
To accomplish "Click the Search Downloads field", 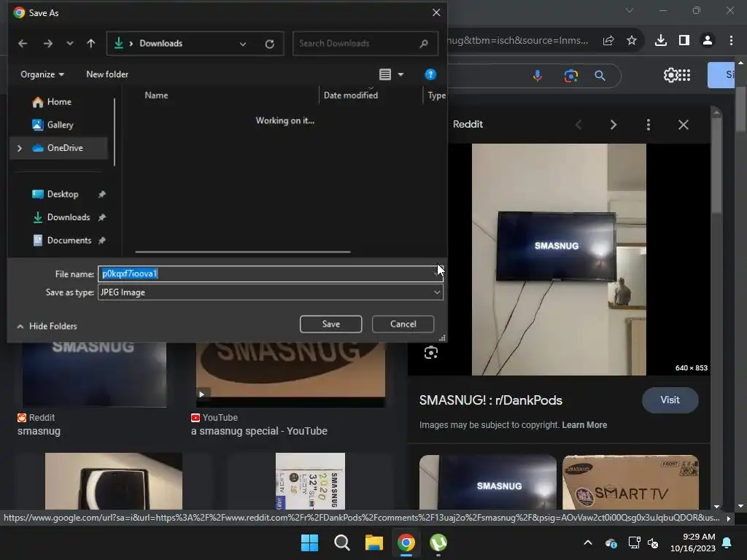I will pos(365,43).
